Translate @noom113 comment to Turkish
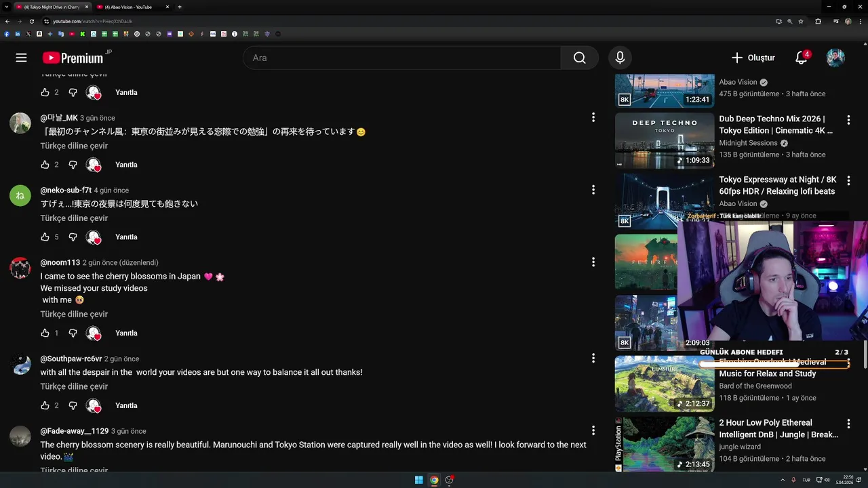Viewport: 868px width, 488px height. (x=74, y=314)
